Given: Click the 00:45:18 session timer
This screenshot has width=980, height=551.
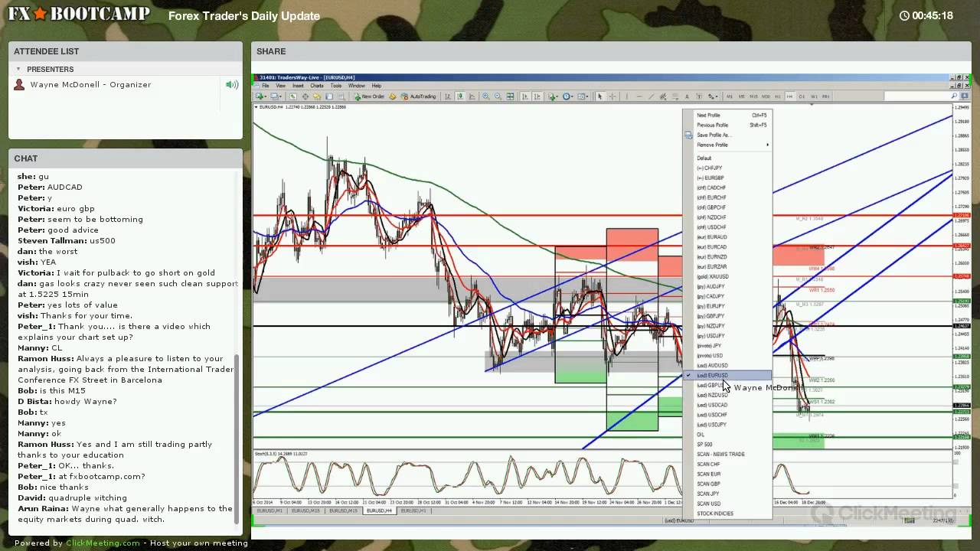Looking at the screenshot, I should (x=926, y=15).
